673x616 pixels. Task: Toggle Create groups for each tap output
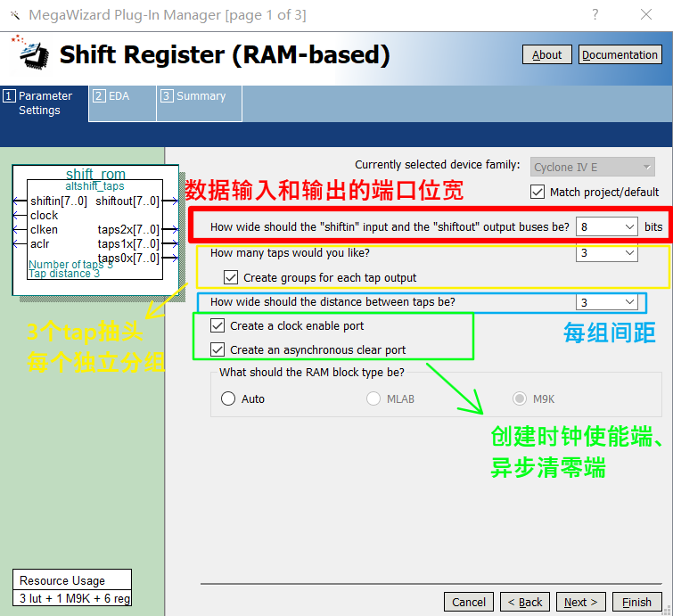(x=231, y=278)
